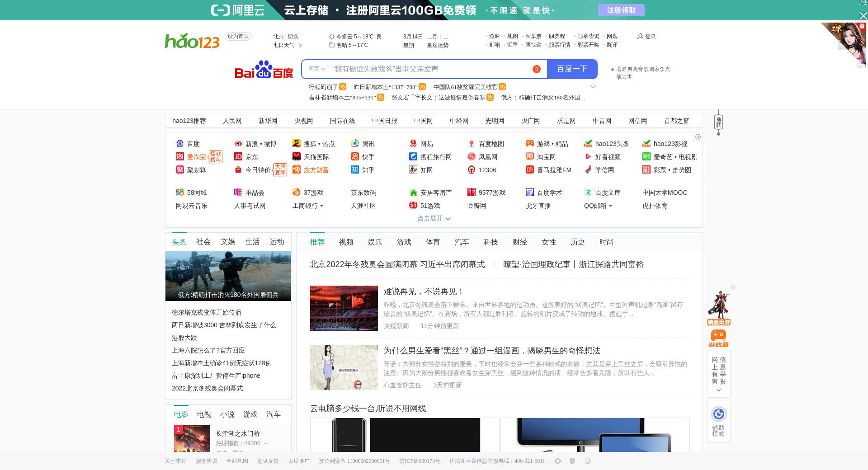Select the 社会 news tab
Image resolution: width=868 pixels, height=470 pixels.
(203, 242)
